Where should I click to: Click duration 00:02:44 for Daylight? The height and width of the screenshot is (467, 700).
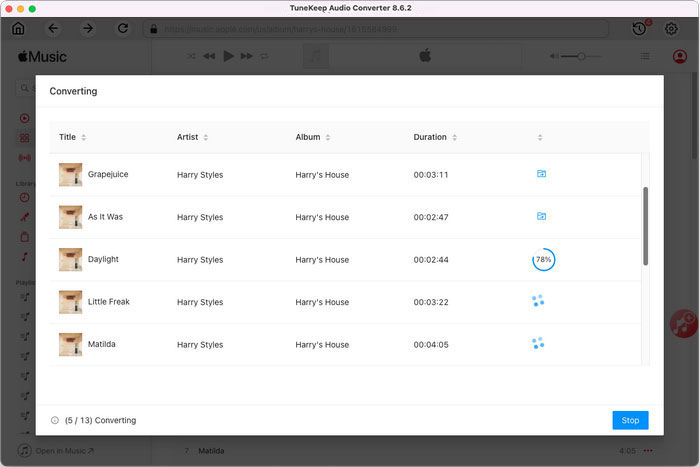pos(431,260)
